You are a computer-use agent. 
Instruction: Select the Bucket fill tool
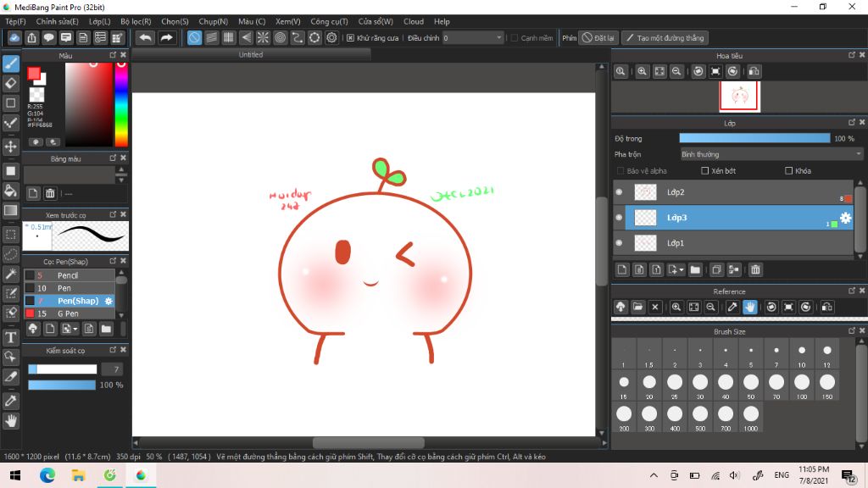coord(11,191)
